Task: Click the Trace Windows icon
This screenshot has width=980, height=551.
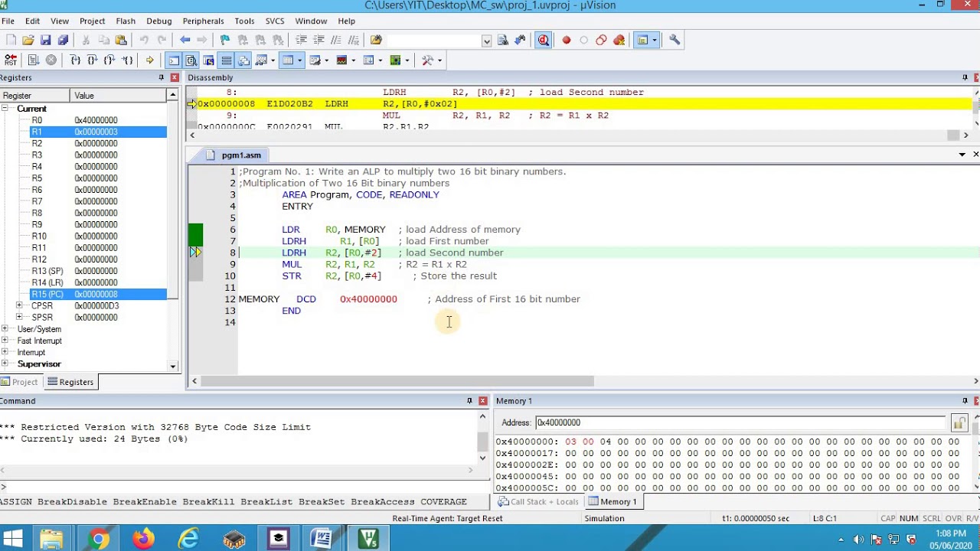Action: (368, 60)
